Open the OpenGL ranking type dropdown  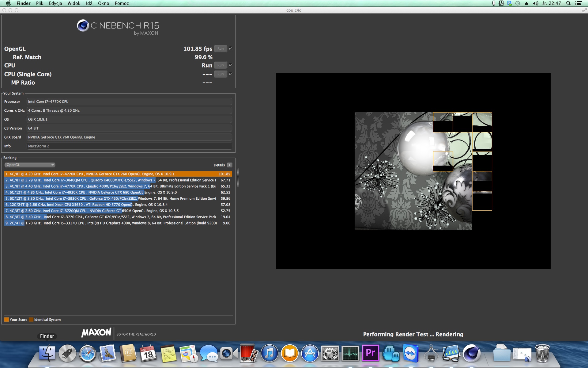pos(30,165)
